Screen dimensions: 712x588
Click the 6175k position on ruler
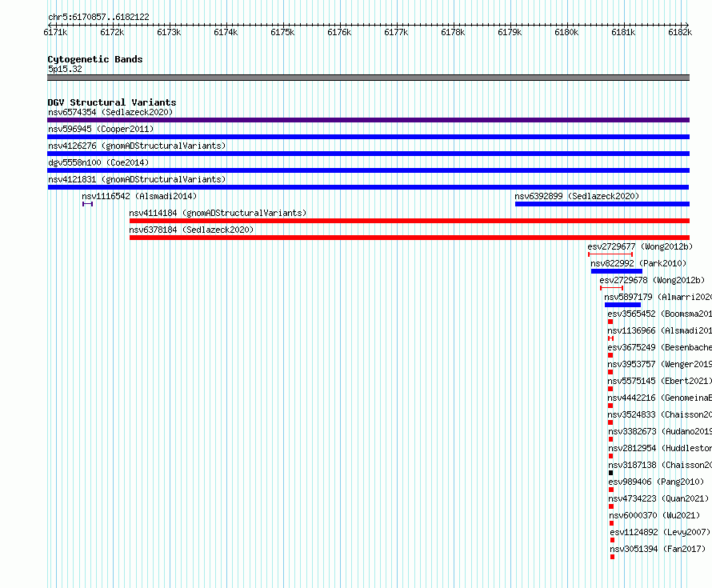click(282, 33)
